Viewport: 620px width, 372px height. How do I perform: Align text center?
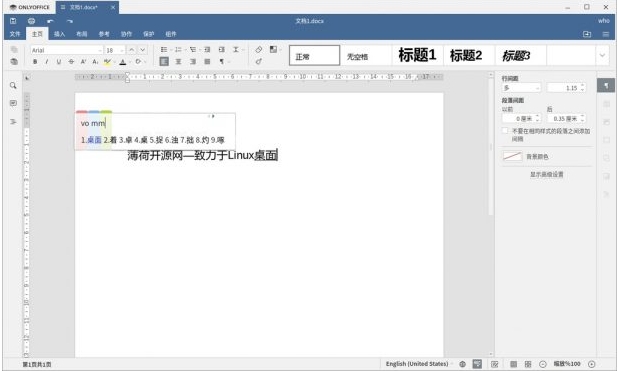point(178,62)
